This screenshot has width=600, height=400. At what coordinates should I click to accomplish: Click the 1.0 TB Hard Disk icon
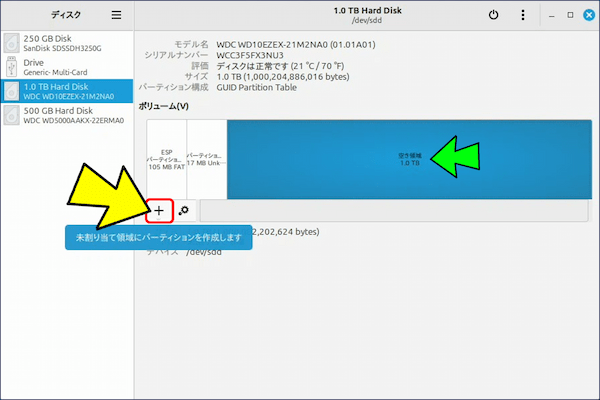click(11, 91)
